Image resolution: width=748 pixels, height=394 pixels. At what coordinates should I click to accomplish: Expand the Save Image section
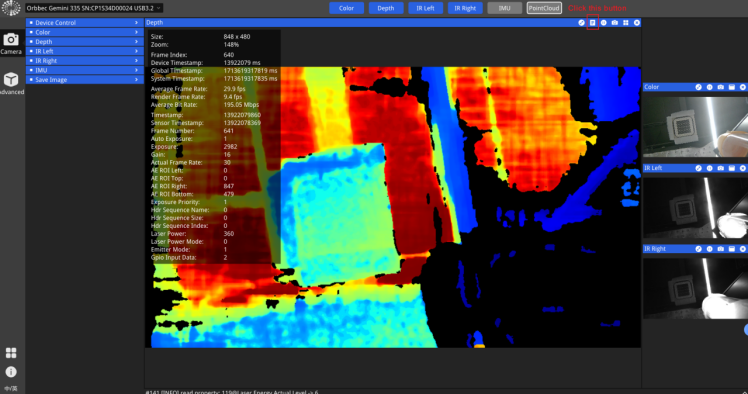tap(84, 80)
